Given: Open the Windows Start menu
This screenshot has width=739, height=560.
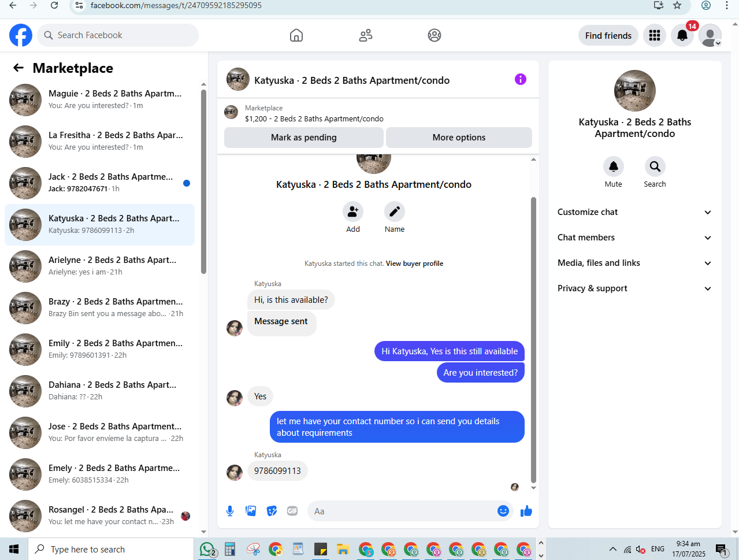Looking at the screenshot, I should coord(14,549).
